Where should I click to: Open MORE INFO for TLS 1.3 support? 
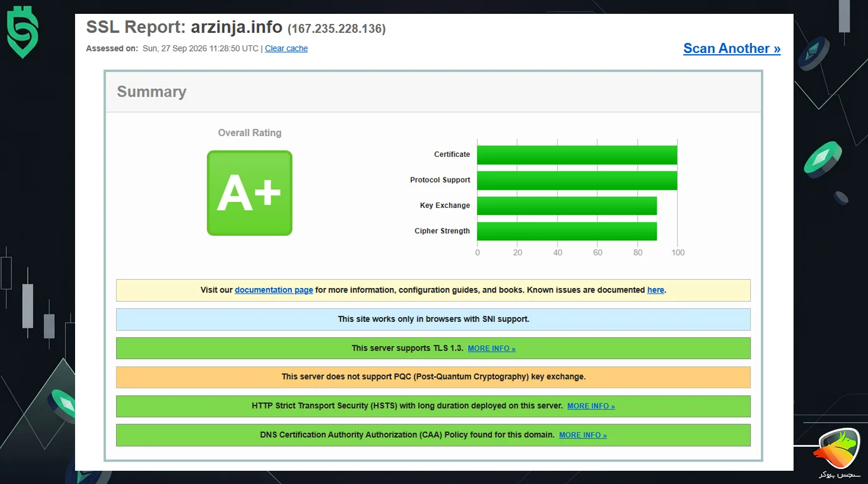click(x=491, y=349)
